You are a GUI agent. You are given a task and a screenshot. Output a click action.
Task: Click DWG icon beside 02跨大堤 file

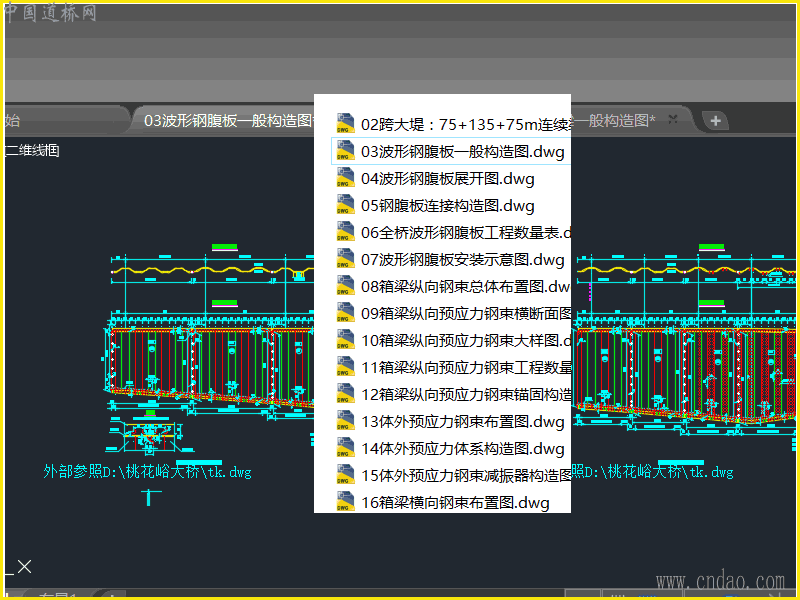[345, 123]
